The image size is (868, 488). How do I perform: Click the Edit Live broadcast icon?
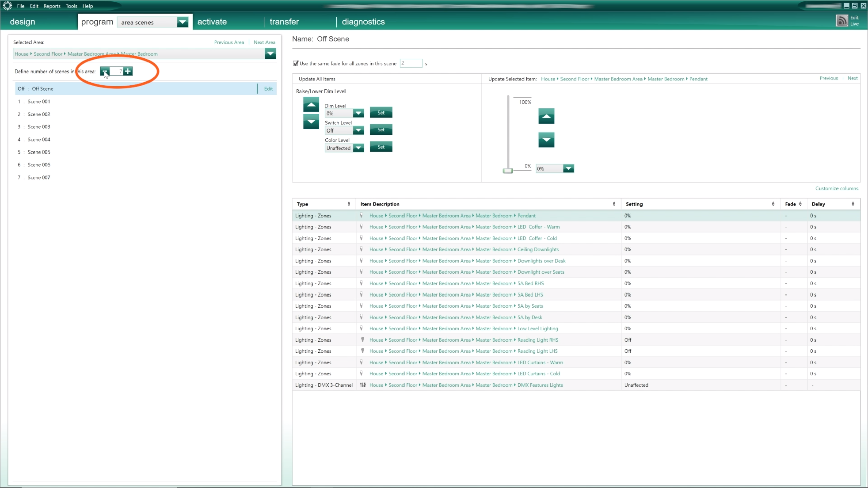point(842,21)
